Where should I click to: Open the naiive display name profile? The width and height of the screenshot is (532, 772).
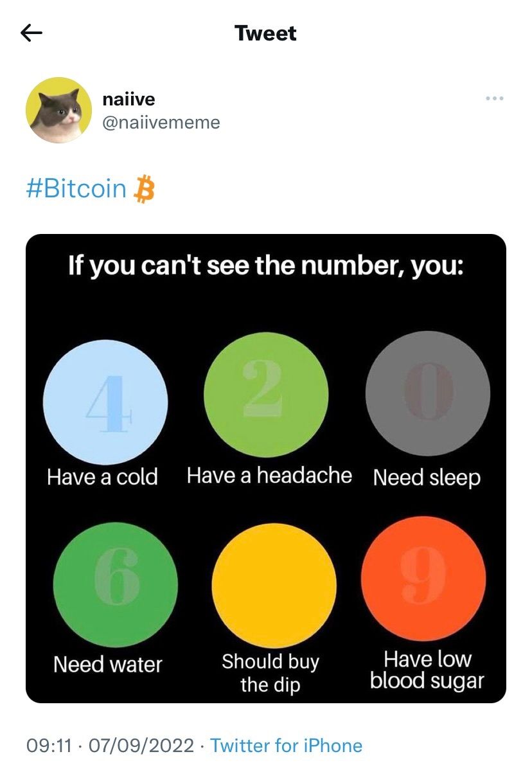129,100
